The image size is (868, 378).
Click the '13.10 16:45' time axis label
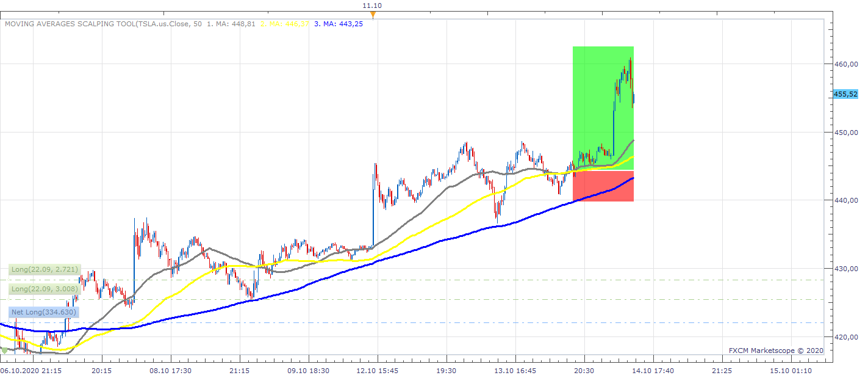(515, 371)
